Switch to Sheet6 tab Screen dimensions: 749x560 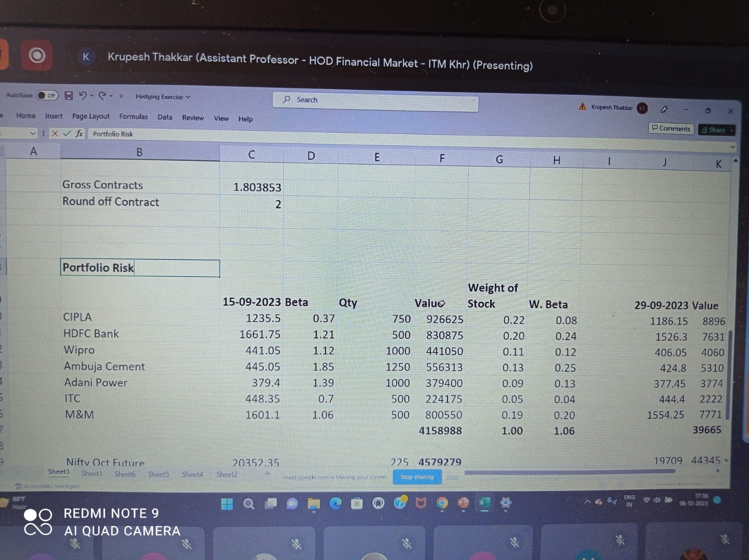click(x=125, y=474)
